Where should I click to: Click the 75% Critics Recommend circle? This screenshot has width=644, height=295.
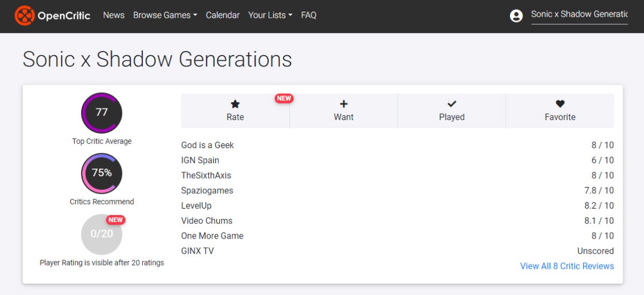coord(102,173)
